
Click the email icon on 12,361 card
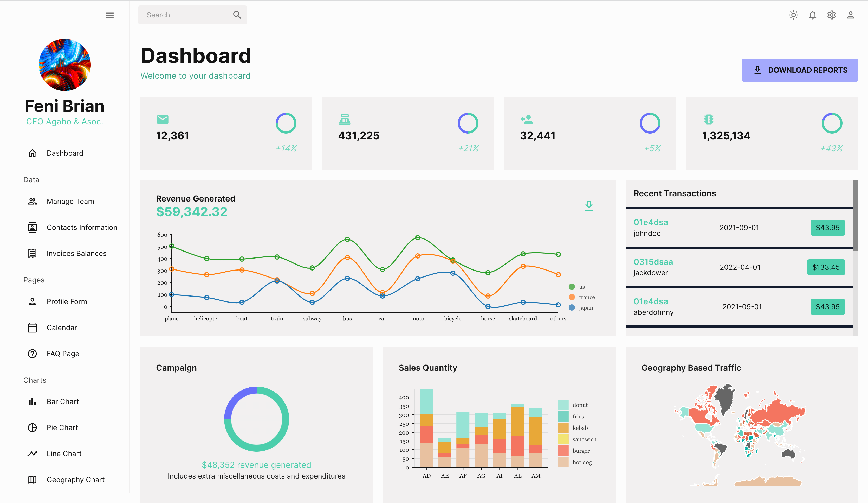point(163,119)
